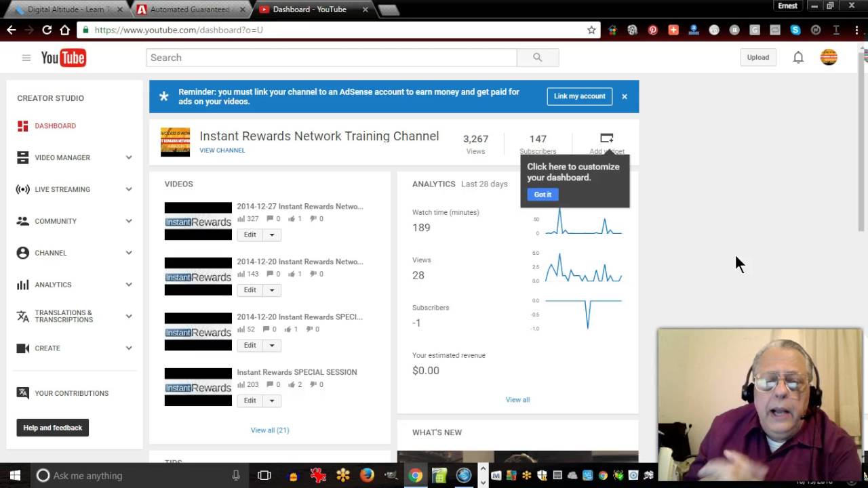The height and width of the screenshot is (488, 868).
Task: Click the Live Streaming sidebar icon
Action: pyautogui.click(x=23, y=189)
